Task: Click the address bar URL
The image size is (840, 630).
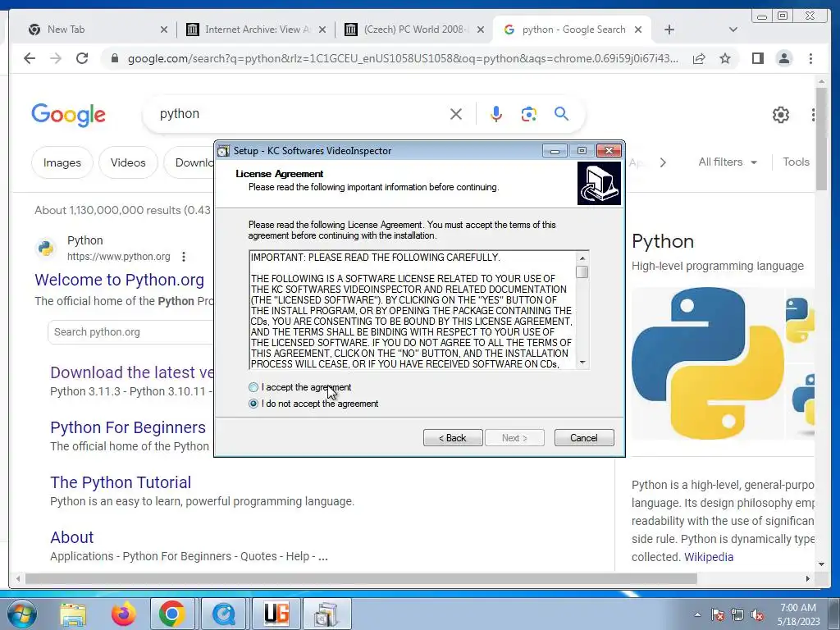Action: coord(403,58)
